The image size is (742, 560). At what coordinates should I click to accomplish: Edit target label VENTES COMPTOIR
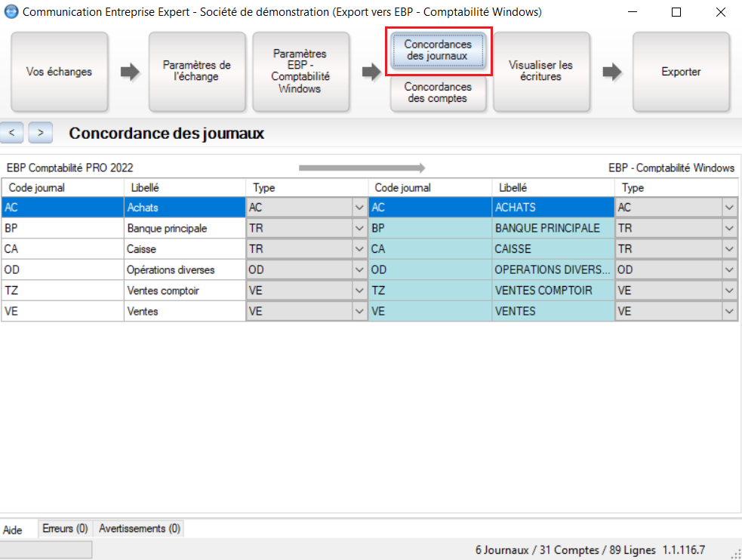[553, 291]
